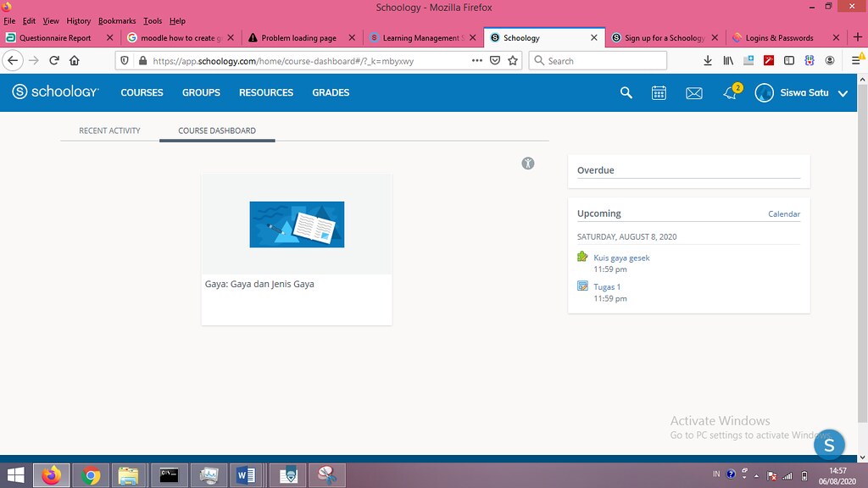Screen dimensions: 868x488
Task: Open the page actions three-dot menu
Action: point(476,61)
